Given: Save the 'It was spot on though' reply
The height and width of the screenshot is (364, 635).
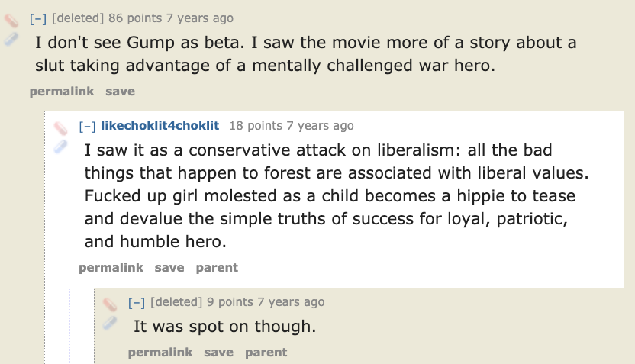Looking at the screenshot, I should [219, 353].
